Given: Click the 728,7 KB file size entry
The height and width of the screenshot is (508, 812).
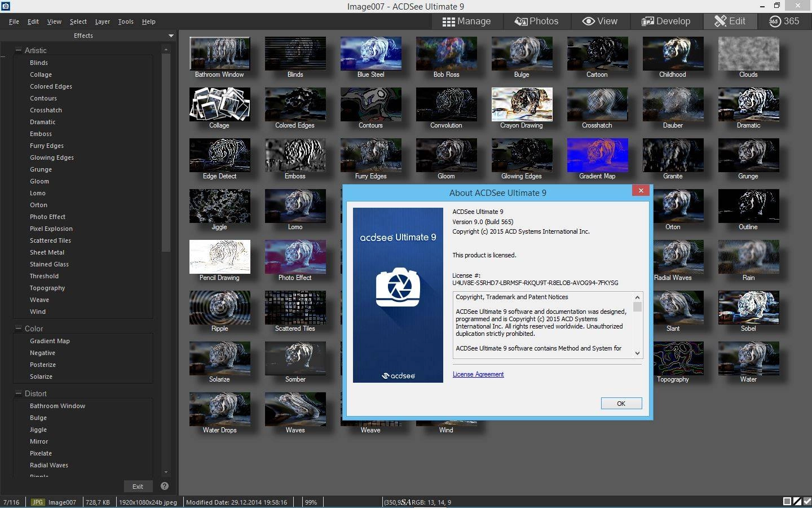Looking at the screenshot, I should [98, 502].
